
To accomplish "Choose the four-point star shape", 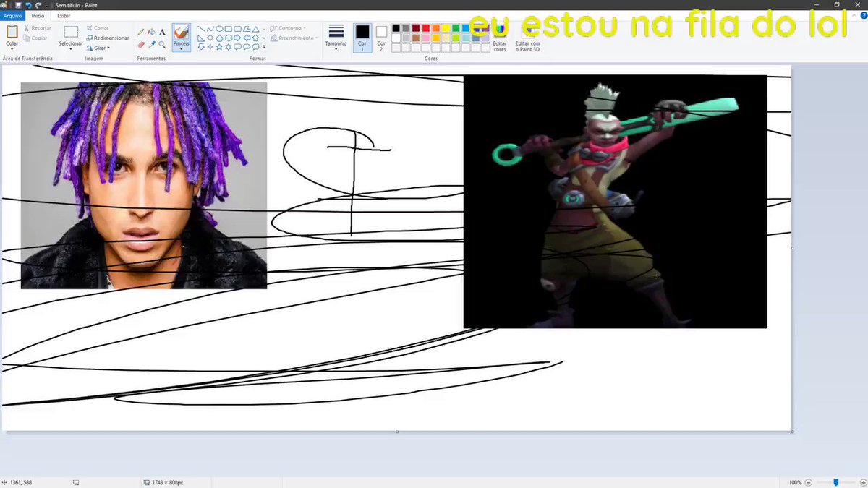I will point(210,46).
